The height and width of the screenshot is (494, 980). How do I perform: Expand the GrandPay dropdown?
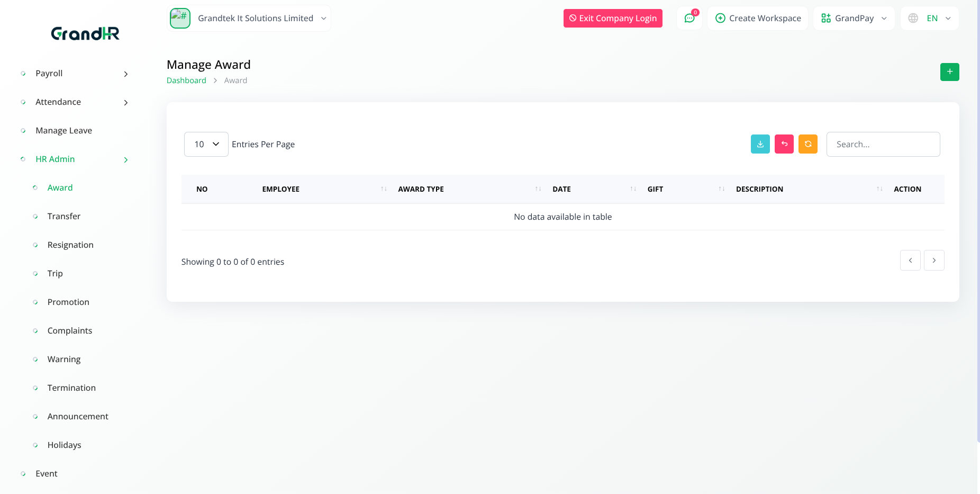point(854,19)
